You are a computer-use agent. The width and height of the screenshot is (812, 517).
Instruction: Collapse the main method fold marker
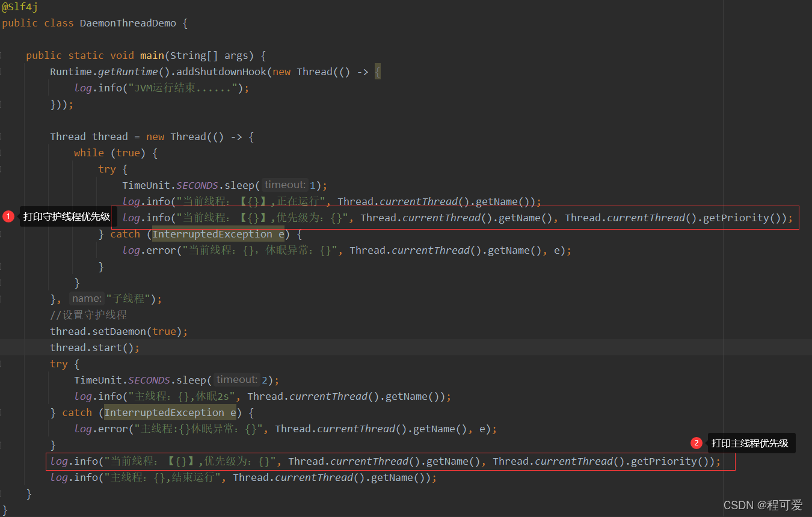[x=2, y=55]
